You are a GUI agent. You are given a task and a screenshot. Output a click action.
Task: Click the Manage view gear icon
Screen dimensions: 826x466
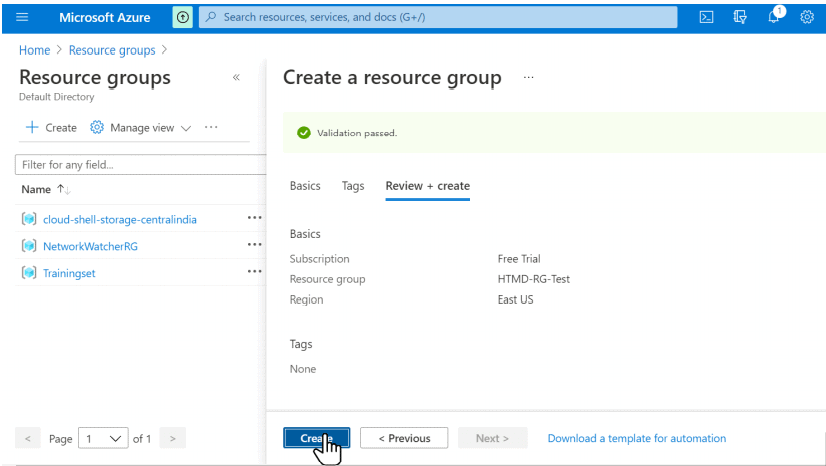[x=97, y=127]
